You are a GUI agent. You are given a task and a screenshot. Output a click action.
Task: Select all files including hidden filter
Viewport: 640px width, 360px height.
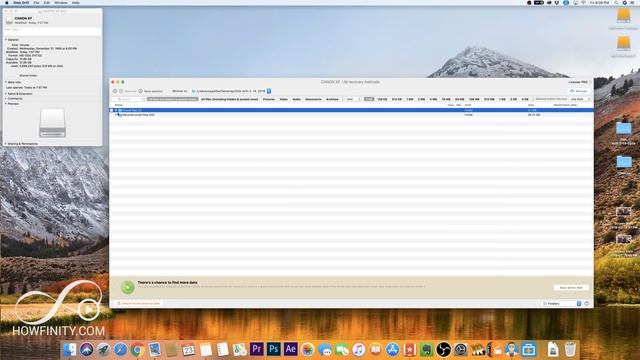[x=229, y=99]
